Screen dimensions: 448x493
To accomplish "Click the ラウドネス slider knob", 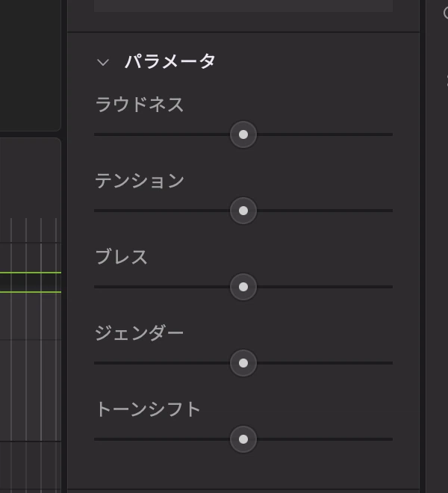I will 243,134.
